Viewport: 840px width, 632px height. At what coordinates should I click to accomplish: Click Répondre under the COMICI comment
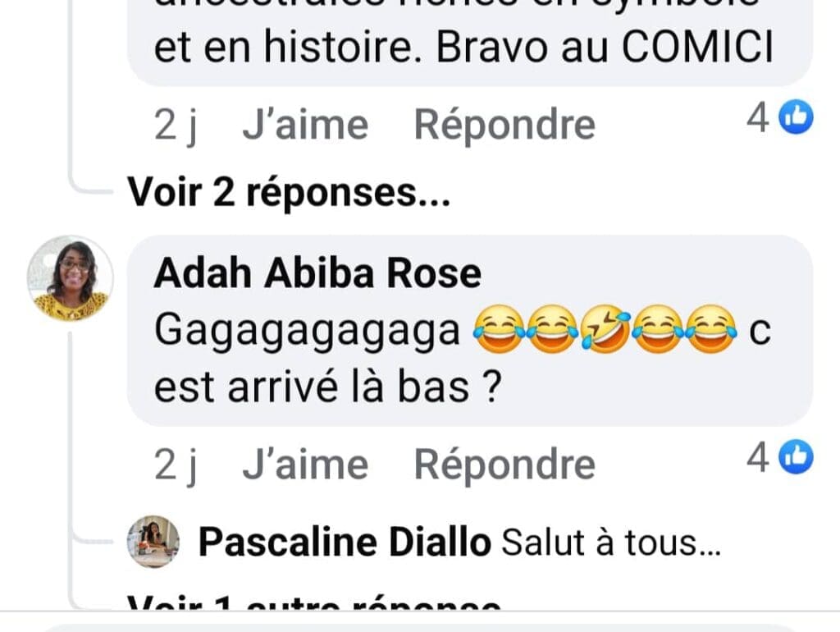pos(504,125)
